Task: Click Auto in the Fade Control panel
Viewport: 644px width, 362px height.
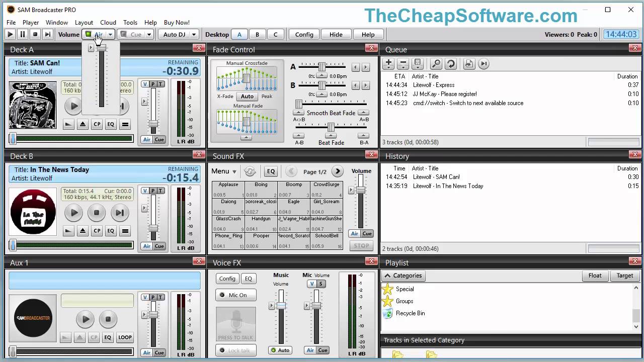Action: point(247,97)
